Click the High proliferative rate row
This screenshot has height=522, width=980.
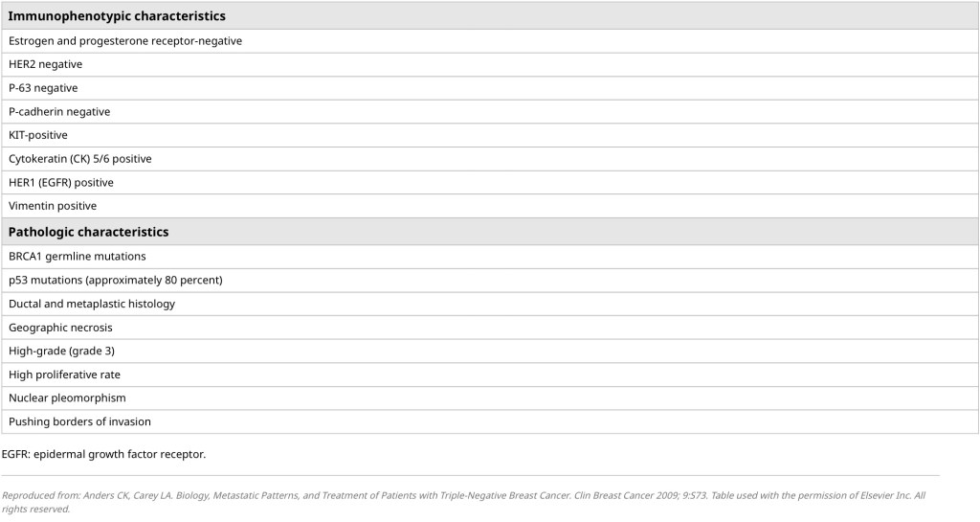(x=64, y=374)
